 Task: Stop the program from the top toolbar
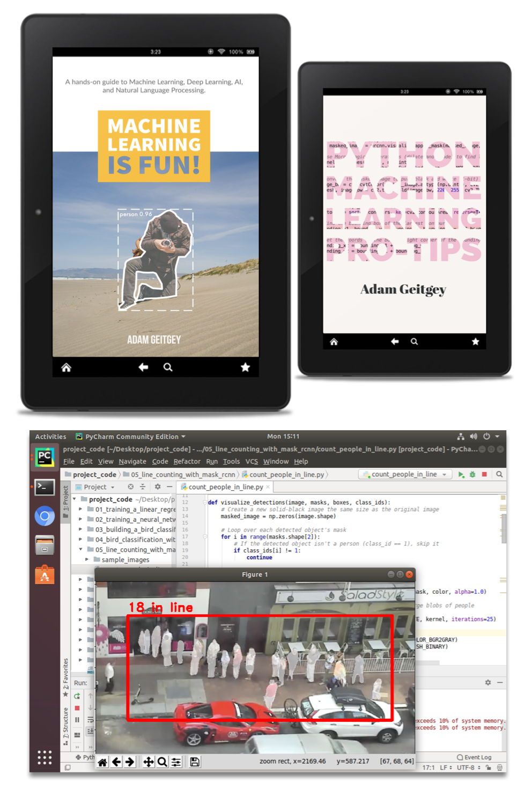pyautogui.click(x=485, y=475)
